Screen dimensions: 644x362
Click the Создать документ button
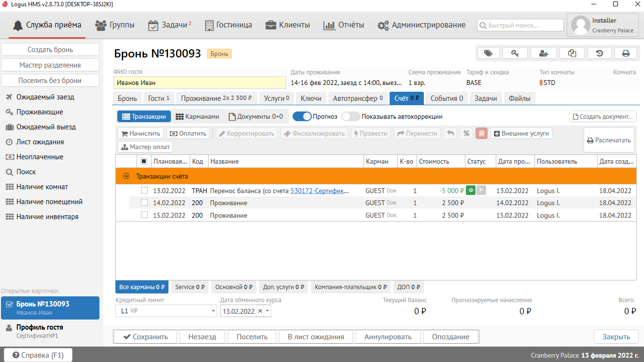(603, 116)
